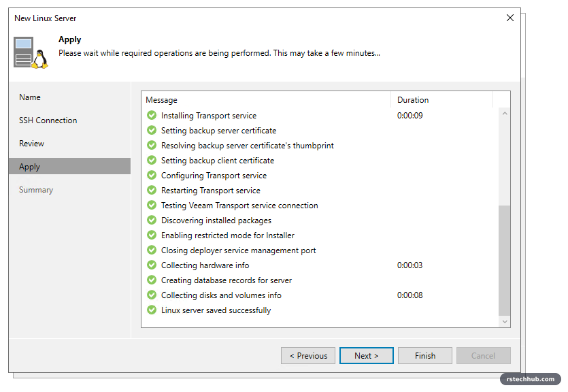Click green check beside Configuring Transport service
This screenshot has width=568, height=392.
click(x=152, y=175)
